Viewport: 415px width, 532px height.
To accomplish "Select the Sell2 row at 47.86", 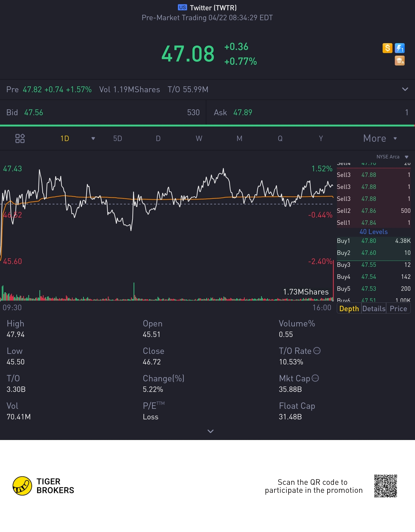I will 374,211.
